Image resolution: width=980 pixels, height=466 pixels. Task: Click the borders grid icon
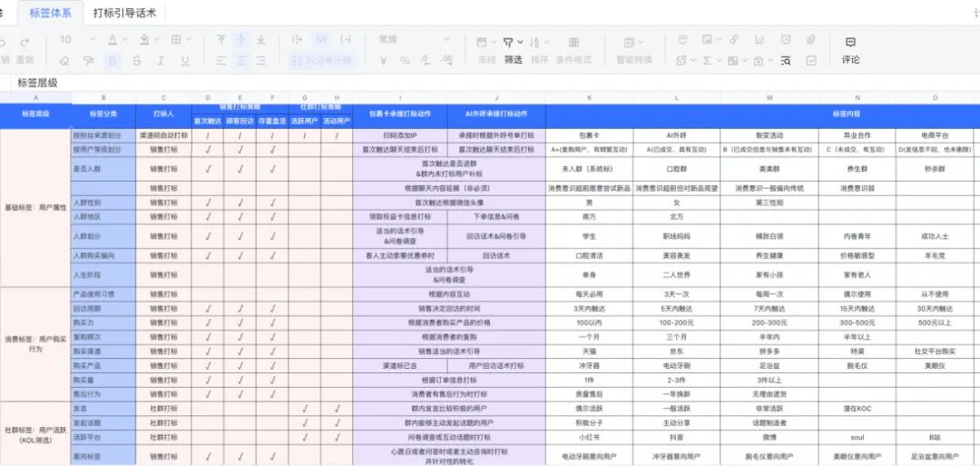pos(176,39)
